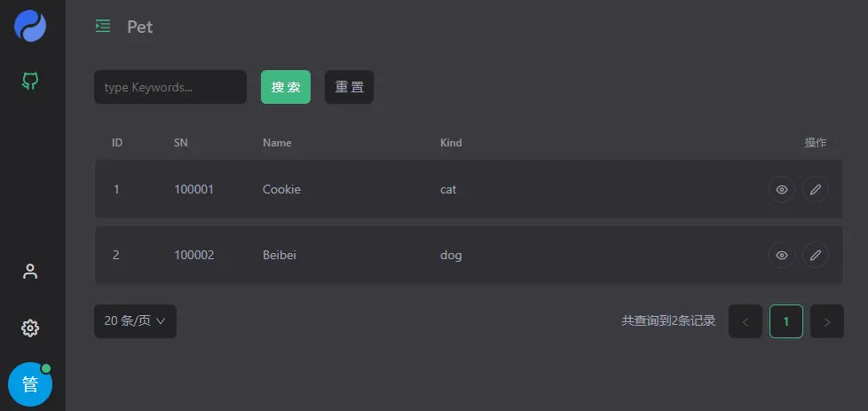The width and height of the screenshot is (868, 411).
Task: Focus the type Keywords input field
Action: pyautogui.click(x=170, y=87)
